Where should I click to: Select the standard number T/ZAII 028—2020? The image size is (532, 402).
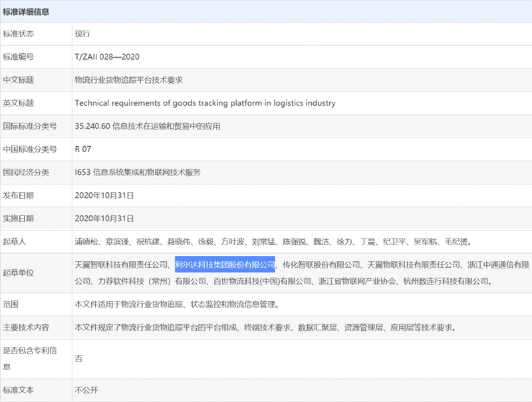coord(107,57)
